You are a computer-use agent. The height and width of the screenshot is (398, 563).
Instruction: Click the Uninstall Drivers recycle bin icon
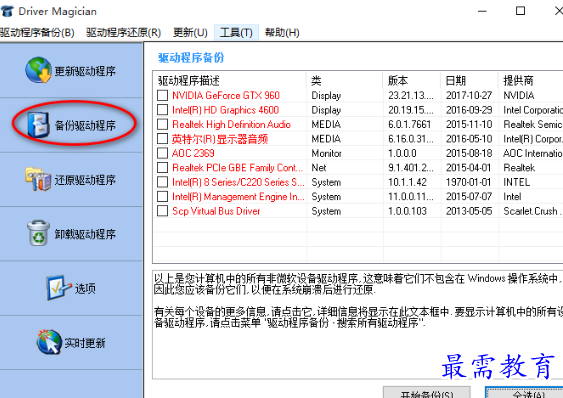(38, 233)
